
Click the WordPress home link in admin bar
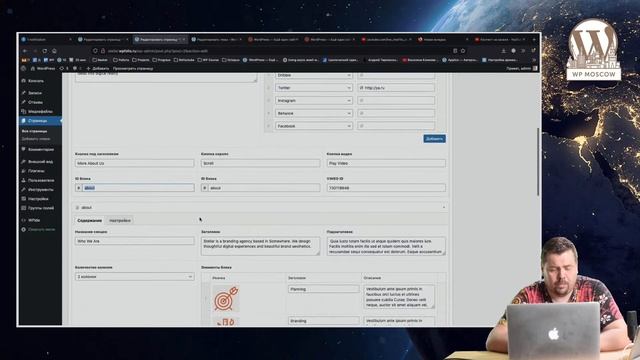[43, 69]
